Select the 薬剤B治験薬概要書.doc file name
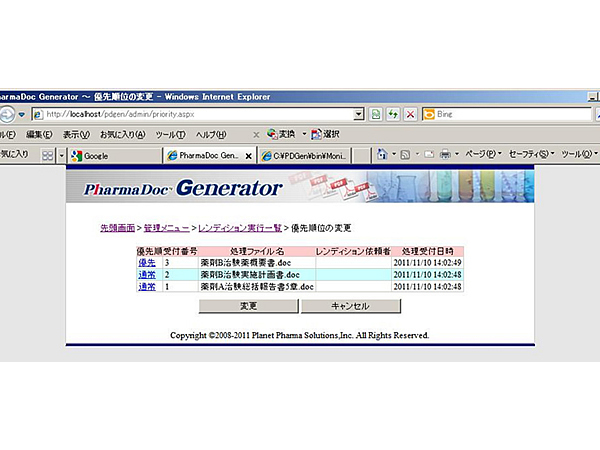600x450 pixels. [x=246, y=263]
